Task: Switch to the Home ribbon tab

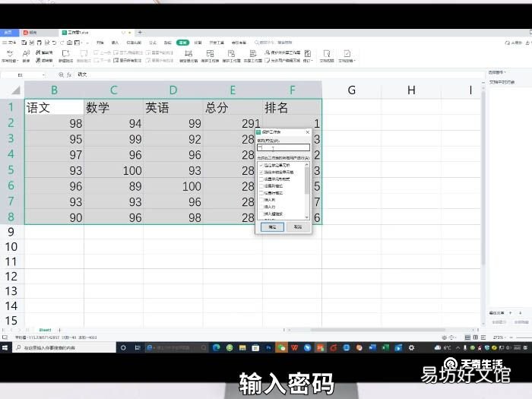Action: click(x=100, y=43)
